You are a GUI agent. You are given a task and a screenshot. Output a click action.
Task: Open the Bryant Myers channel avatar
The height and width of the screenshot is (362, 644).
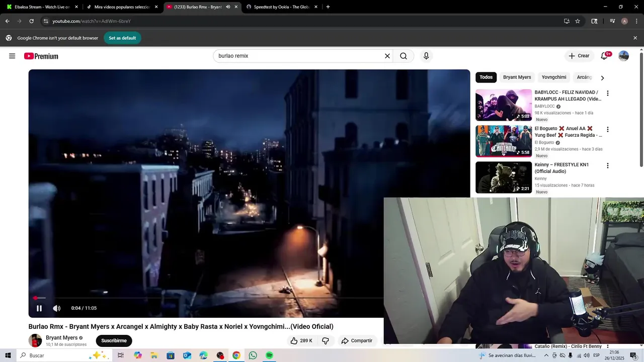click(x=35, y=340)
